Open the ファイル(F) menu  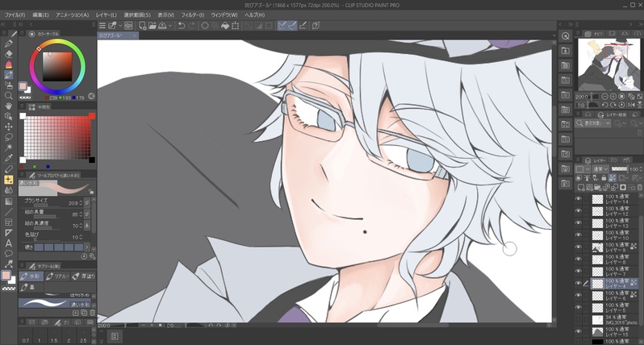point(15,15)
